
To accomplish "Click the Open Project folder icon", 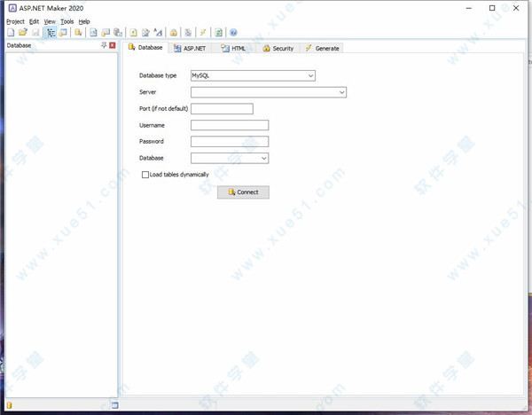I will [23, 33].
